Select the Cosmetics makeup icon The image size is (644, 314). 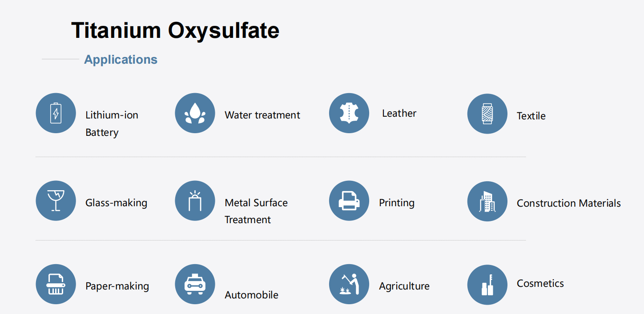(487, 285)
